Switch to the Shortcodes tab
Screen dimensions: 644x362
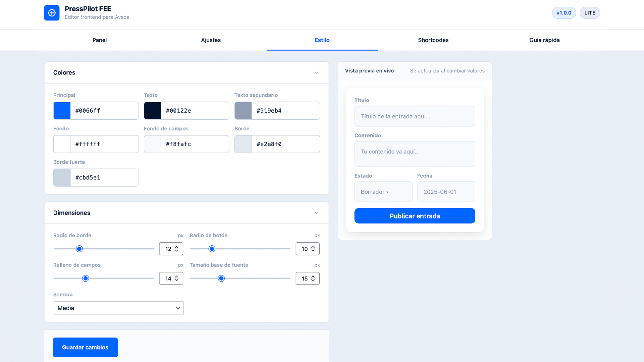[x=433, y=40]
